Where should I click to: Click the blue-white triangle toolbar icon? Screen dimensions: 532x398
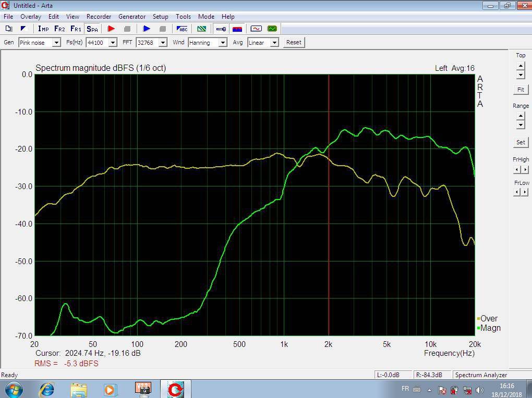pyautogui.click(x=23, y=29)
